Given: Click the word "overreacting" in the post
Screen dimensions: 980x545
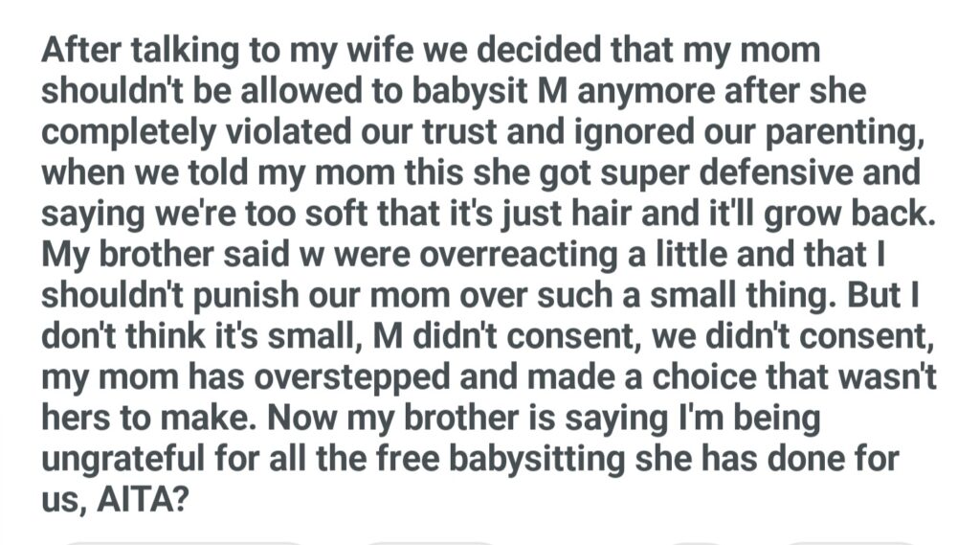Looking at the screenshot, I should (x=463, y=254).
